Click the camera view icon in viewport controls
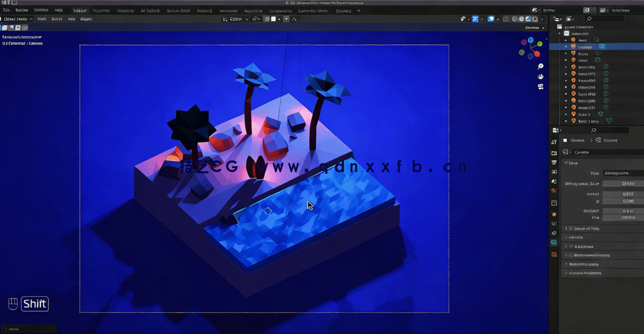644x334 pixels. pyautogui.click(x=540, y=87)
